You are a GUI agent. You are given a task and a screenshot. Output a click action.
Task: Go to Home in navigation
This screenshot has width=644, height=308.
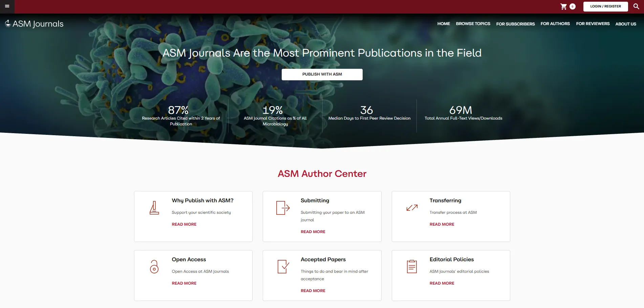444,24
